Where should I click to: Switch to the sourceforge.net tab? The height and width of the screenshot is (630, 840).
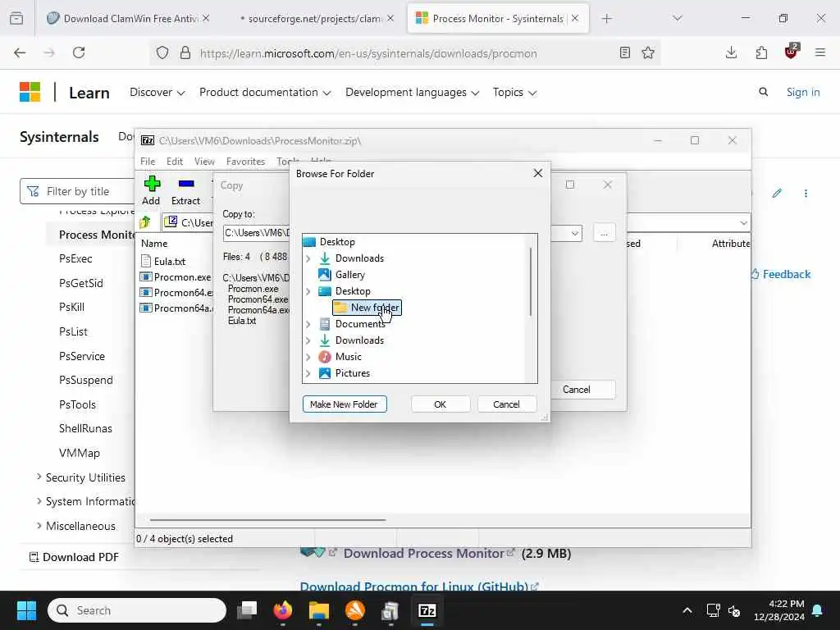(x=314, y=19)
